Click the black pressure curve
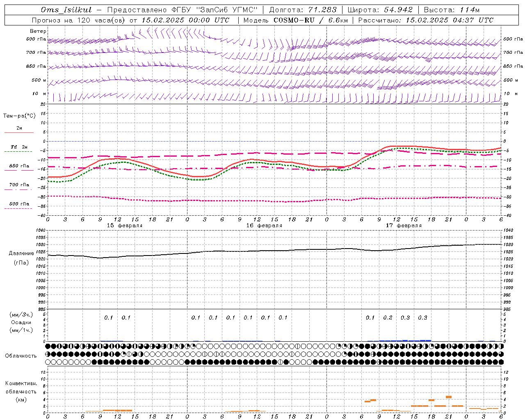 (x=275, y=251)
